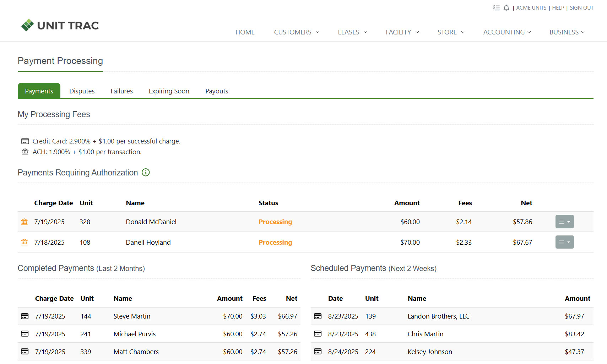Click the card icon in Kelsey Johnson's scheduled row

[318, 352]
